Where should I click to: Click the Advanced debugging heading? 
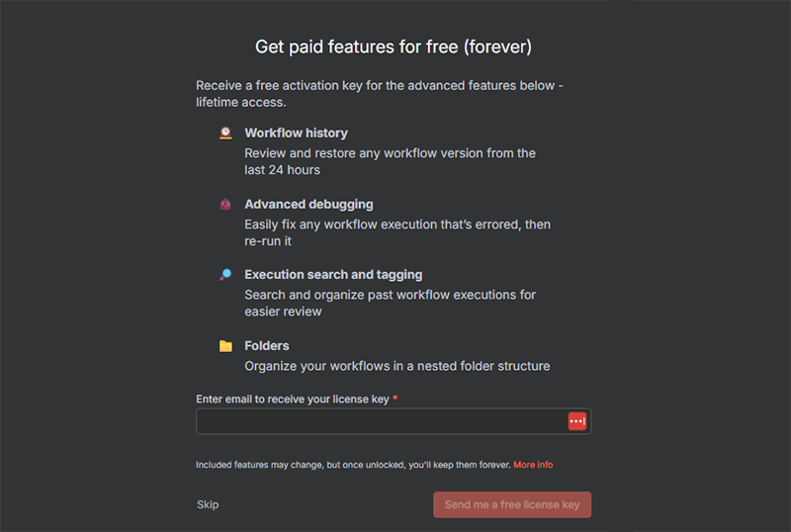308,204
